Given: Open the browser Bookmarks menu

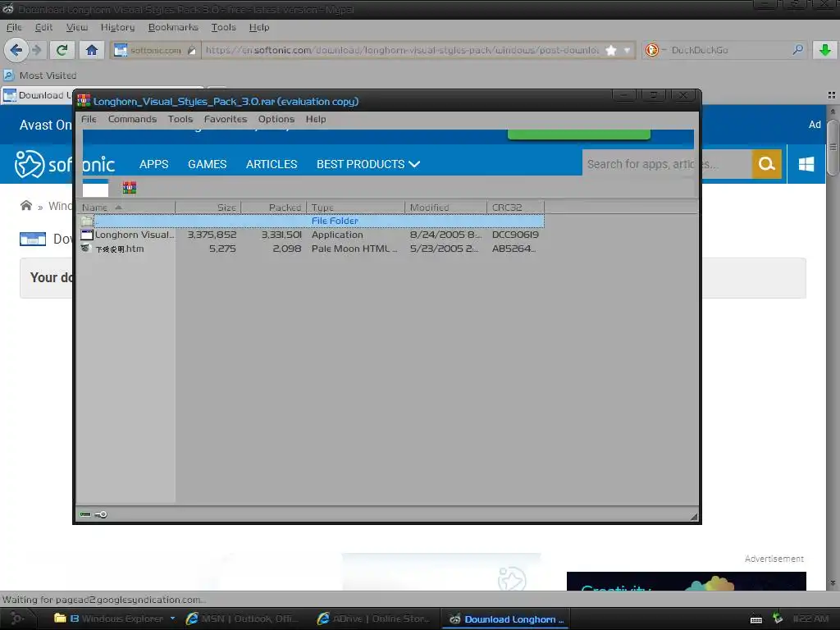Looking at the screenshot, I should (173, 27).
